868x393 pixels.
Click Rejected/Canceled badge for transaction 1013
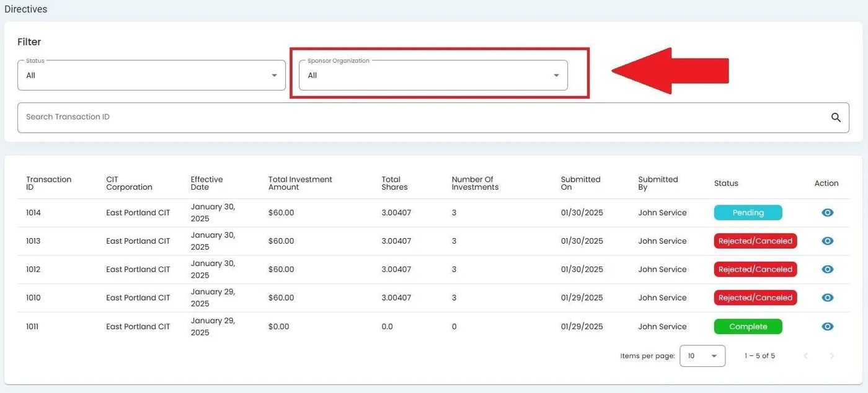(x=755, y=241)
